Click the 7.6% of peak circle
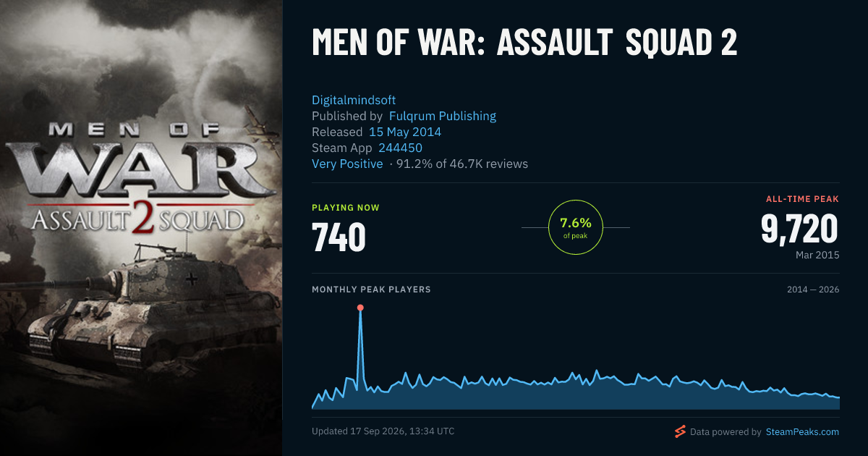The image size is (868, 456). pyautogui.click(x=576, y=227)
